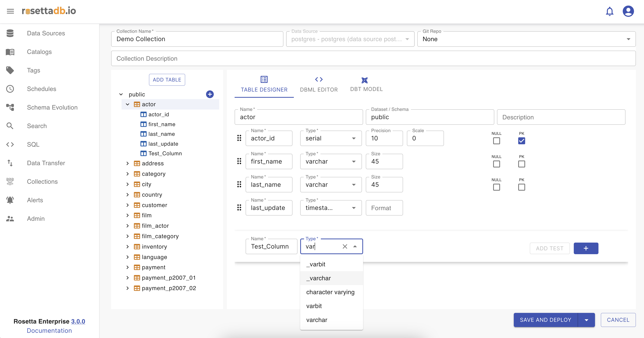This screenshot has height=338, width=644.
Task: Switch to the DBML Editor tab
Action: point(319,85)
